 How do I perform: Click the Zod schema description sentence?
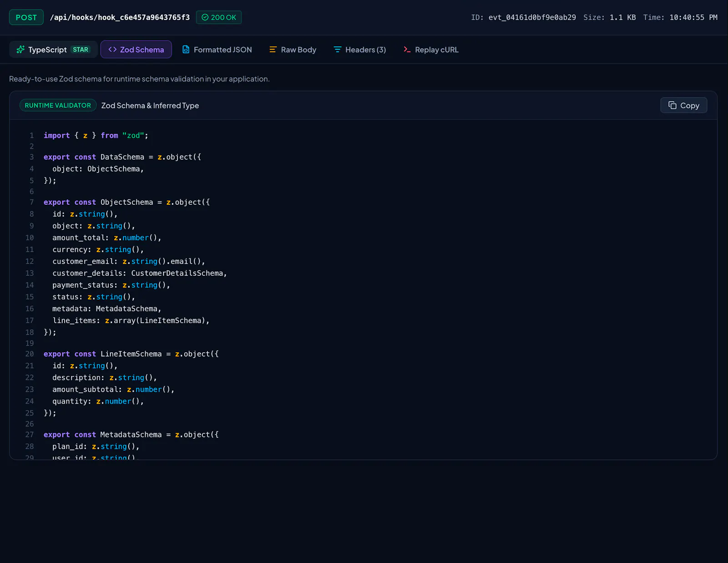(139, 79)
